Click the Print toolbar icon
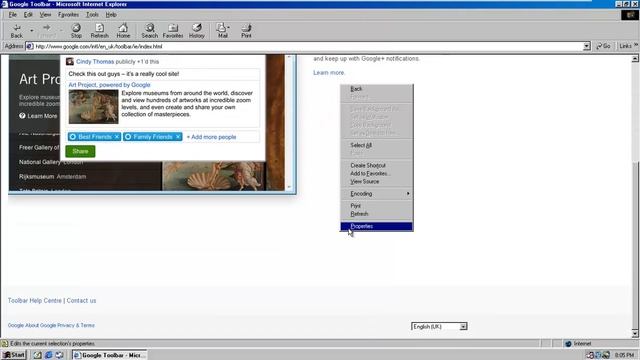640x360 pixels. tap(246, 31)
